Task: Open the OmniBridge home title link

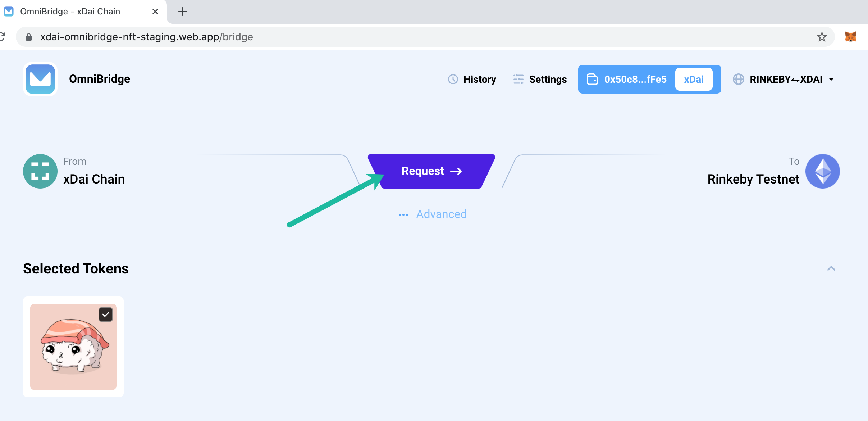Action: click(100, 79)
